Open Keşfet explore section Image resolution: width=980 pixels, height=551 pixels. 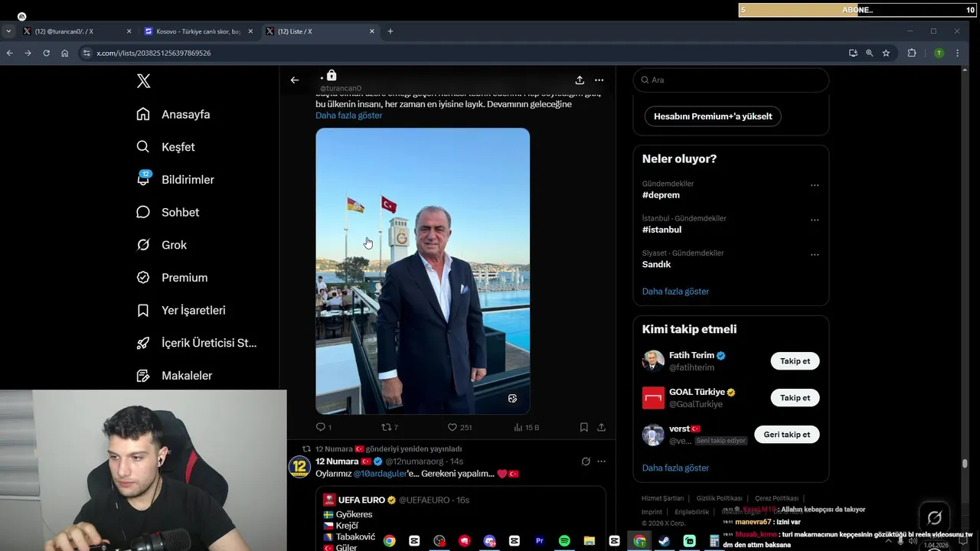165,147
